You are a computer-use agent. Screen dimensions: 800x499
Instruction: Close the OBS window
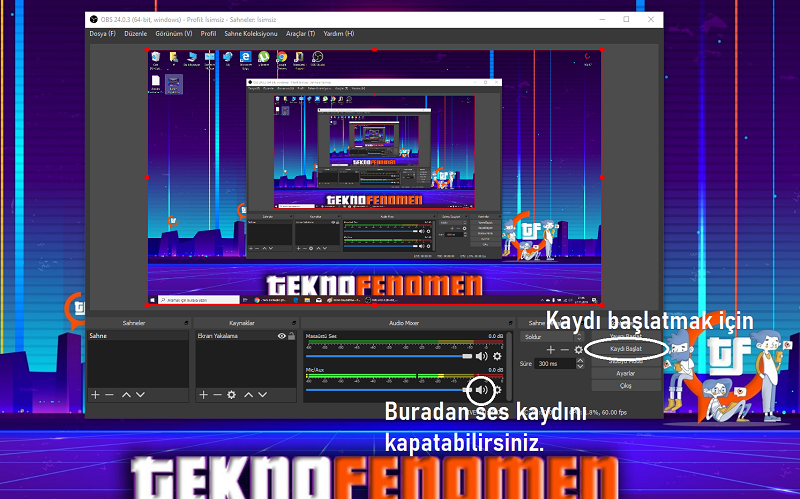[x=651, y=19]
